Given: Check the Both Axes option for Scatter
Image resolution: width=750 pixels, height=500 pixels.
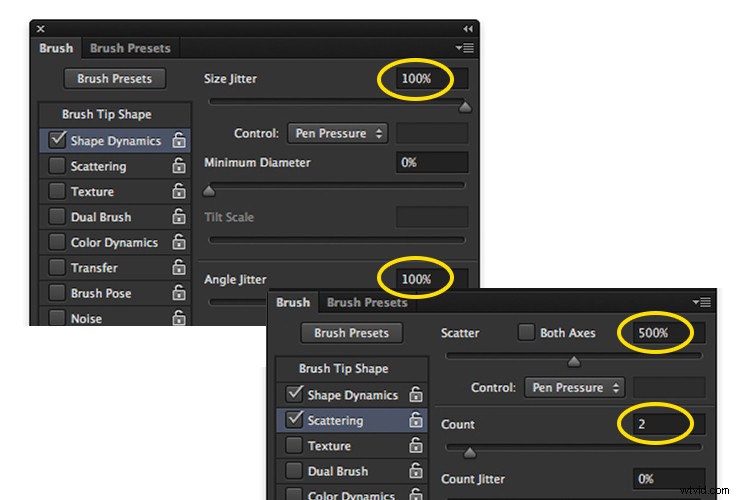Looking at the screenshot, I should click(526, 332).
